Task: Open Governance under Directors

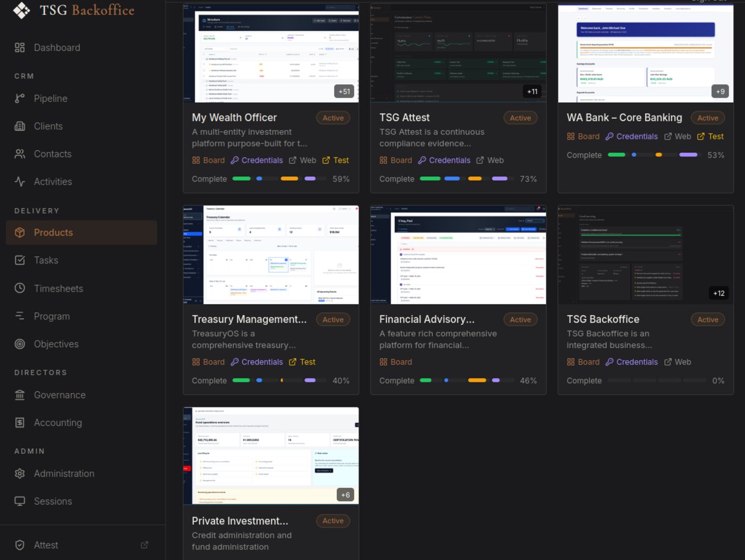Action: pos(81,395)
